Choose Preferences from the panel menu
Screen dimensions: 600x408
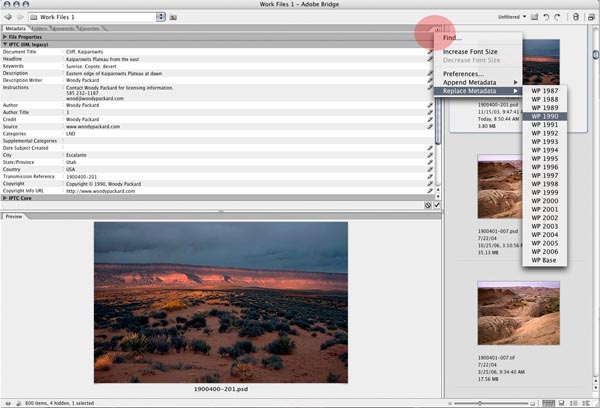pyautogui.click(x=464, y=73)
